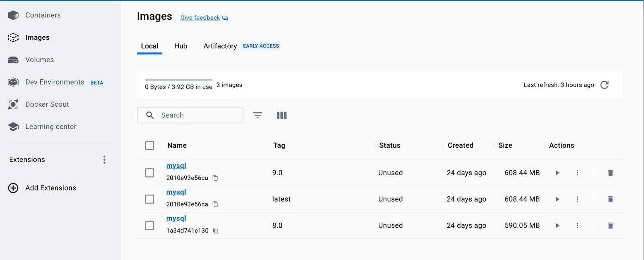Select the checkbox for mysql latest image

(x=149, y=199)
